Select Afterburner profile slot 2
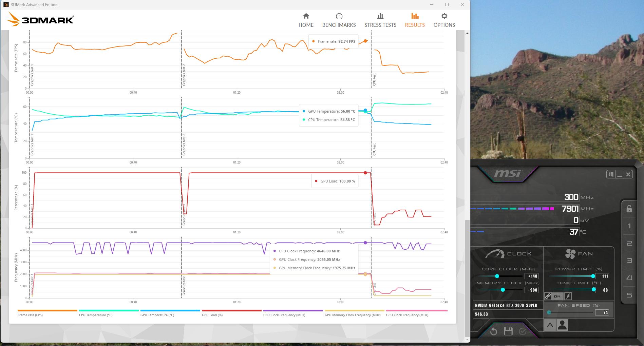Screen dimensions: 644x346 (x=629, y=243)
